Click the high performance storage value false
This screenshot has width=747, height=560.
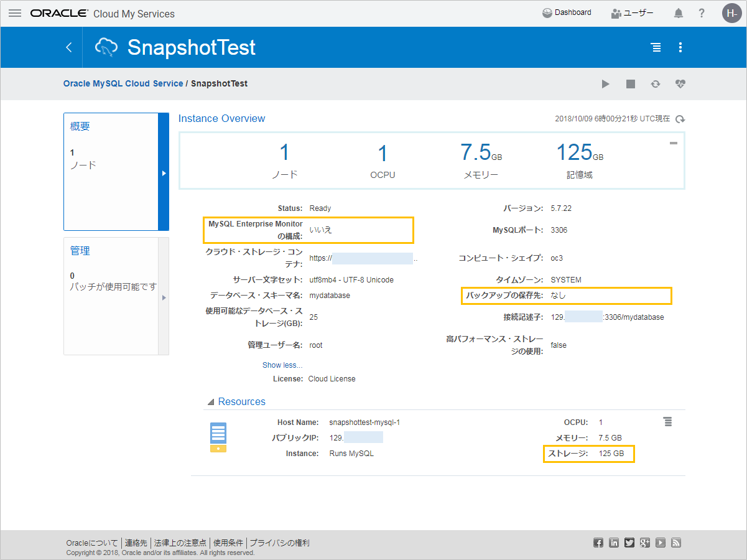pyautogui.click(x=559, y=345)
